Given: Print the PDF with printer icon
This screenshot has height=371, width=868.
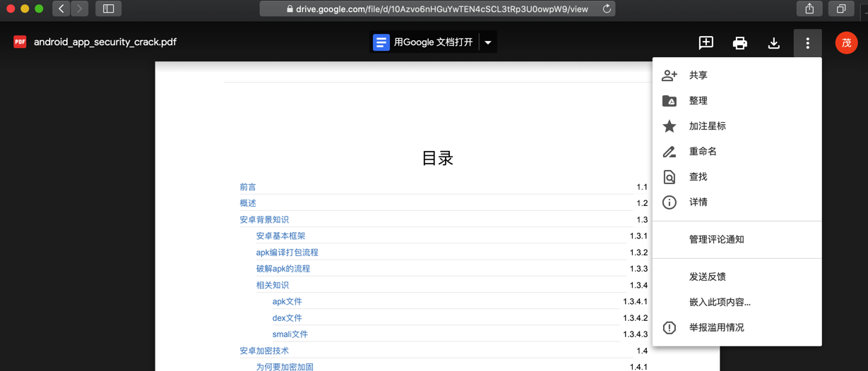Looking at the screenshot, I should (739, 43).
